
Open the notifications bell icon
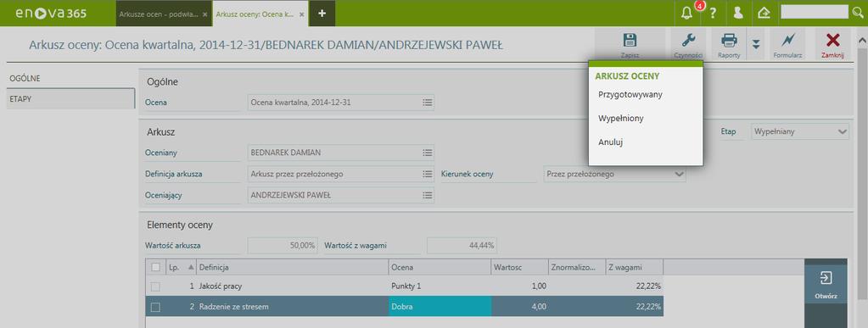687,13
